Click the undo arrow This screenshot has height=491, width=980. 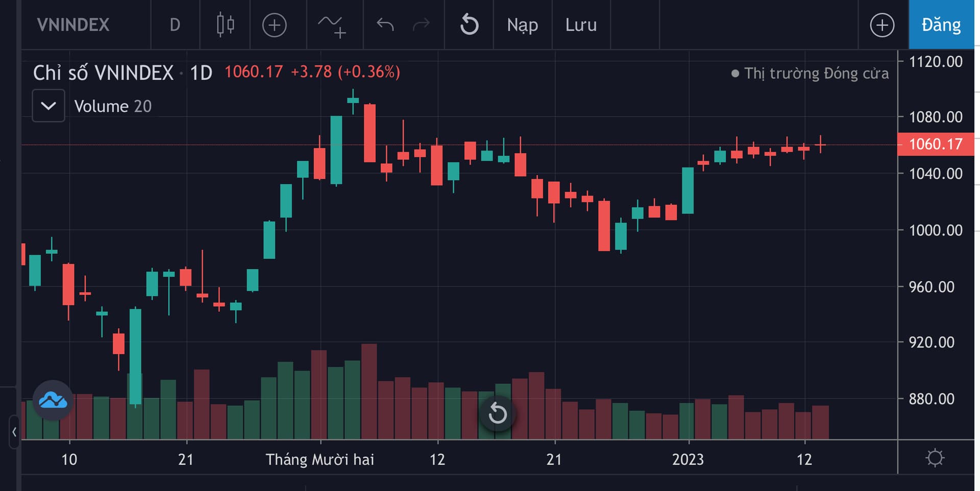coord(385,24)
